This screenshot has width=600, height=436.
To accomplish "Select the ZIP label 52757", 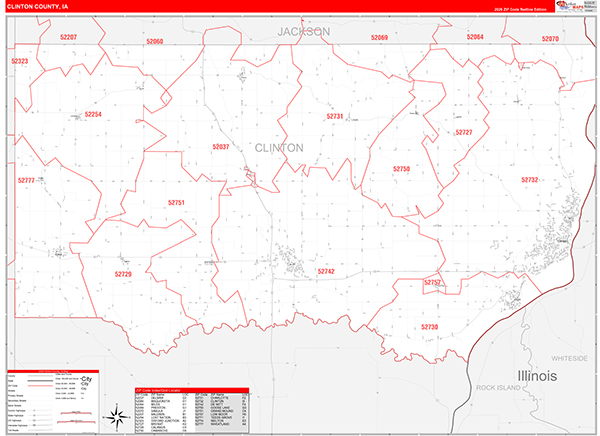I will 432,283.
